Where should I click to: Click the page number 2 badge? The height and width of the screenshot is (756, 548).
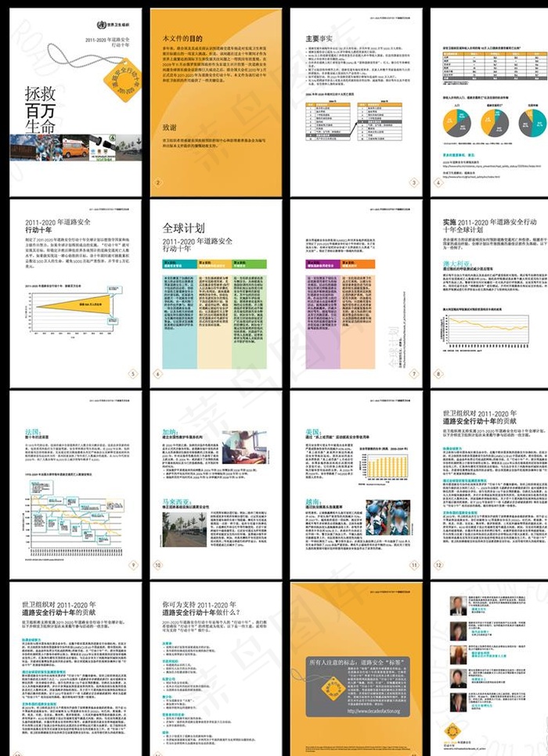(158, 182)
